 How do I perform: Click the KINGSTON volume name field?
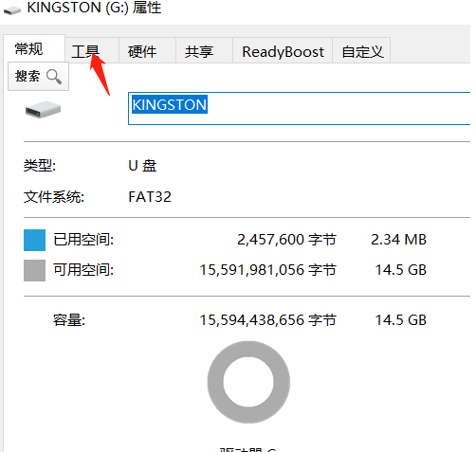(x=299, y=108)
